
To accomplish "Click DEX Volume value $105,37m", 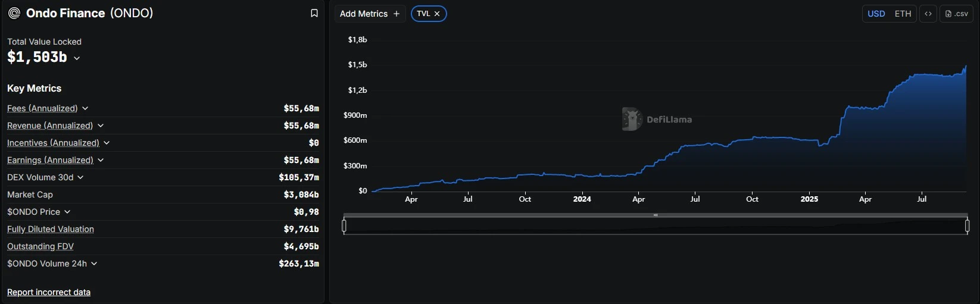I will [299, 177].
